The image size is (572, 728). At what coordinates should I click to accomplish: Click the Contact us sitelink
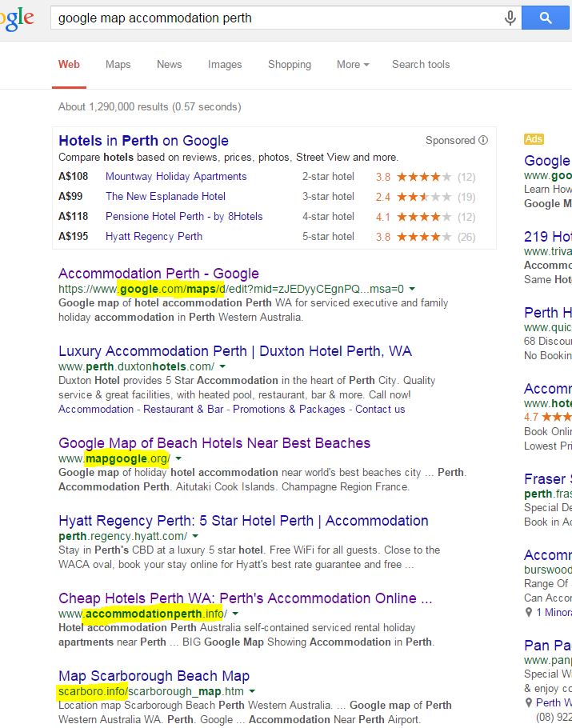point(380,409)
